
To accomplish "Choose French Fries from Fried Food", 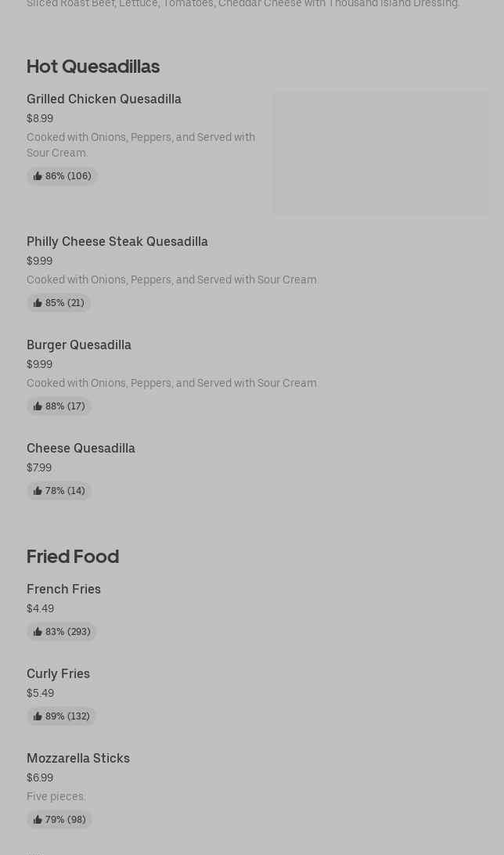I will click(63, 590).
